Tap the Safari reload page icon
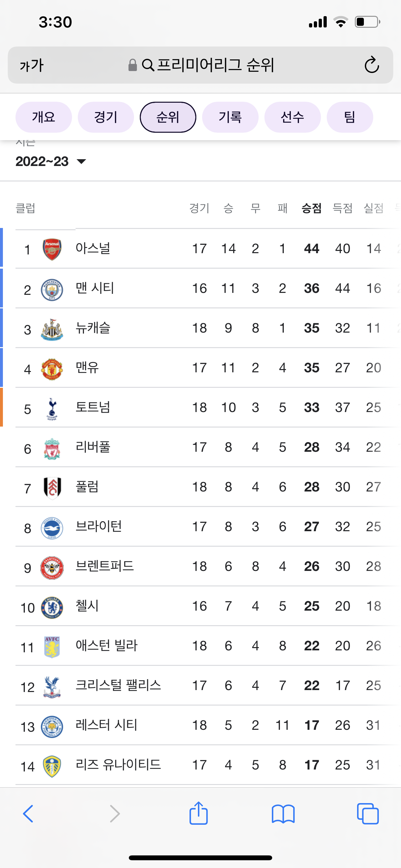This screenshot has width=401, height=868. [x=372, y=65]
